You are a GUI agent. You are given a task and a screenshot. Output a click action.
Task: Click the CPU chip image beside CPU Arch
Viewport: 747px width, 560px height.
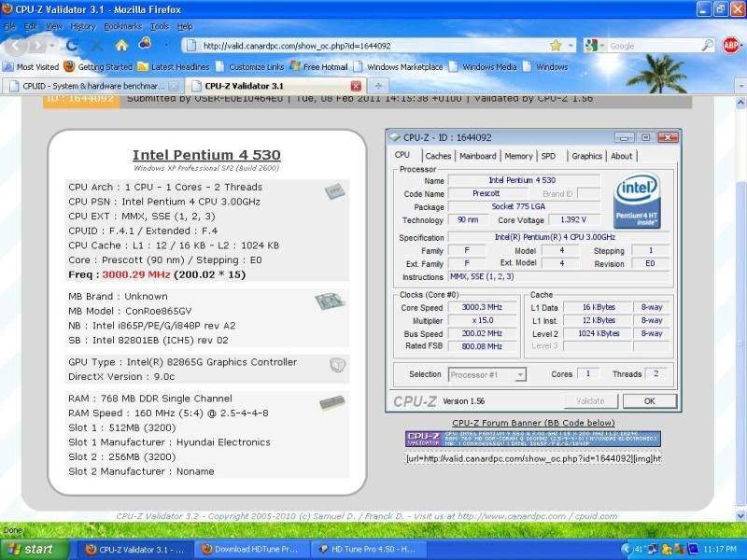(334, 191)
